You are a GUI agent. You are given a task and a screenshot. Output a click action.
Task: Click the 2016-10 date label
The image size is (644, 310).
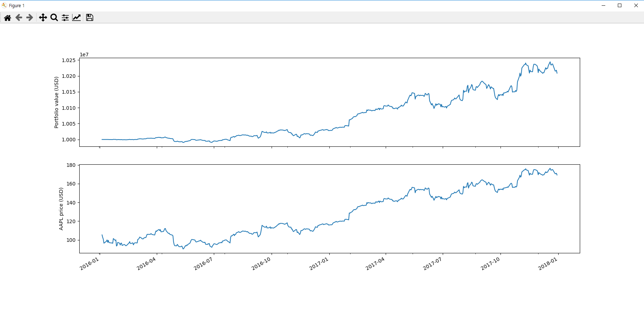(261, 264)
